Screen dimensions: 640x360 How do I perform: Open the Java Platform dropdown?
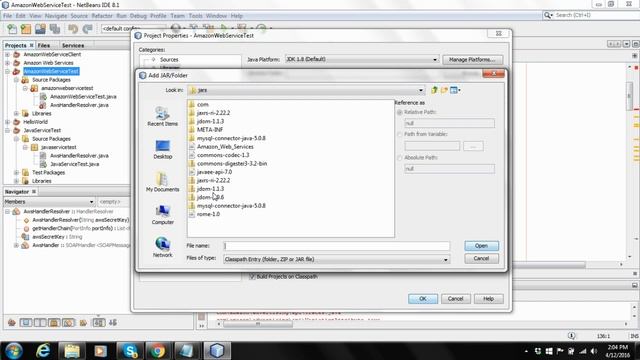(x=435, y=59)
